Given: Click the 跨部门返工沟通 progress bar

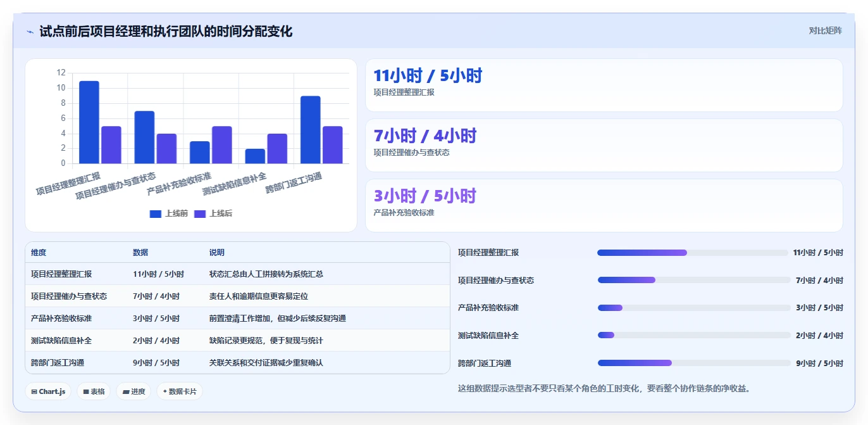Looking at the screenshot, I should [x=694, y=363].
